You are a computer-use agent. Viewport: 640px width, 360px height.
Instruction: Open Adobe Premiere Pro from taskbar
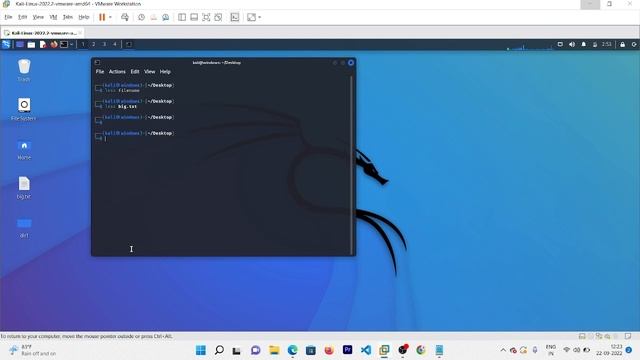pyautogui.click(x=347, y=350)
